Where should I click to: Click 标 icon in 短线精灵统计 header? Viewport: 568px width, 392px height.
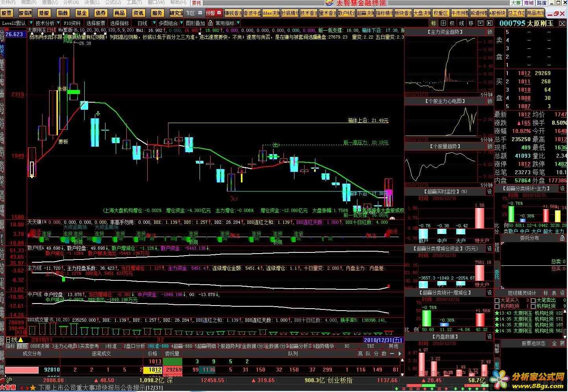click(x=546, y=293)
